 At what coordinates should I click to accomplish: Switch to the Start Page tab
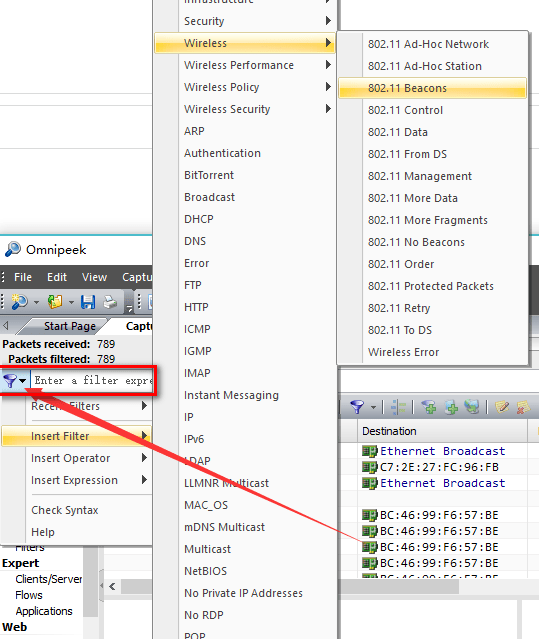click(x=70, y=326)
